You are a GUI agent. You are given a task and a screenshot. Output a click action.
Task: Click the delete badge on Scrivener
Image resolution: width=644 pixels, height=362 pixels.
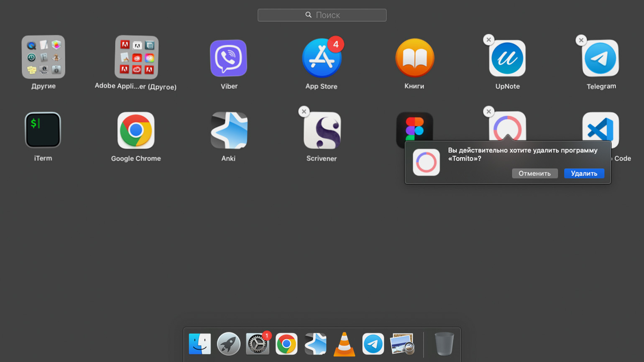pyautogui.click(x=304, y=112)
